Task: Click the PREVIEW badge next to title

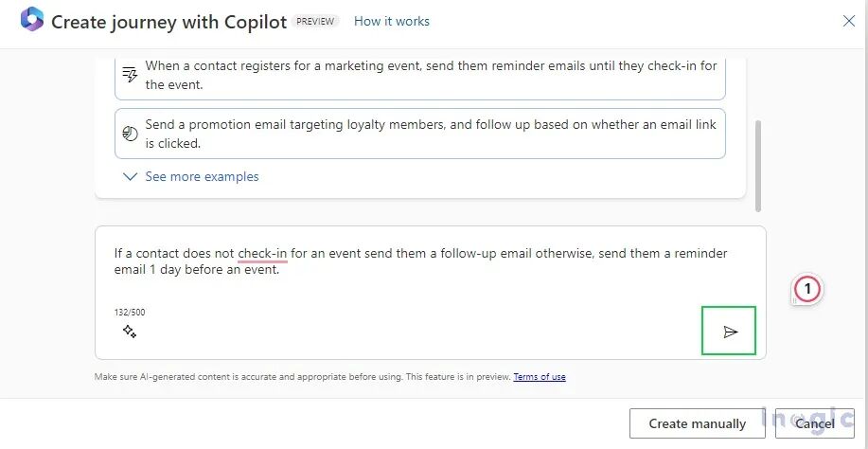Action: tap(315, 22)
